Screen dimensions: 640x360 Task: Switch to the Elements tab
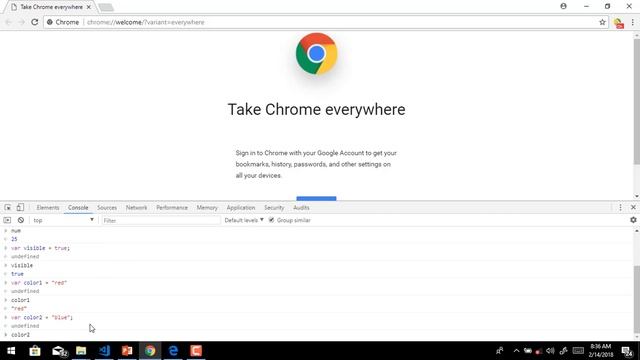click(48, 207)
